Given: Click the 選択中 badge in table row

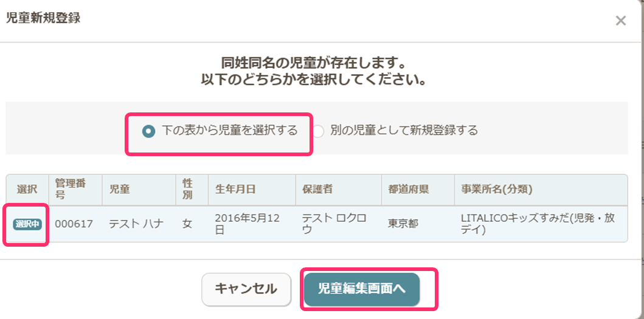Looking at the screenshot, I should [27, 224].
